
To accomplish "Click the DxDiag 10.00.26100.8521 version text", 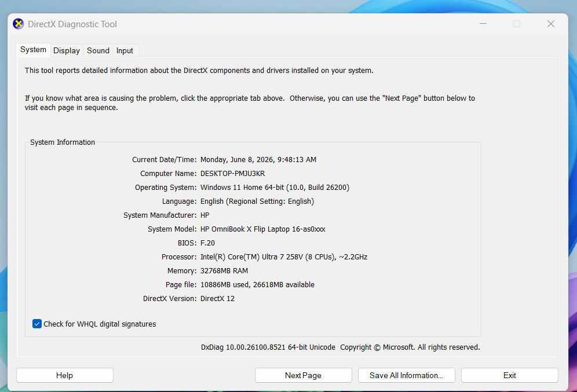I will (x=268, y=347).
